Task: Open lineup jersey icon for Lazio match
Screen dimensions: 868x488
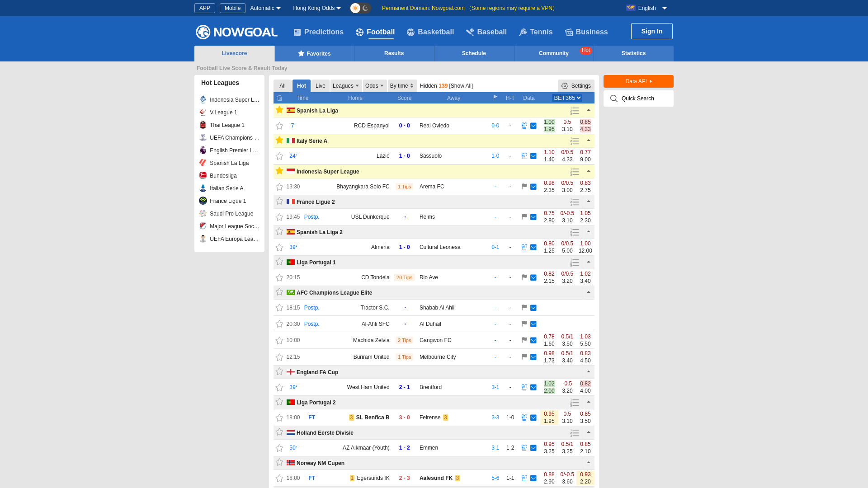Action: point(524,156)
